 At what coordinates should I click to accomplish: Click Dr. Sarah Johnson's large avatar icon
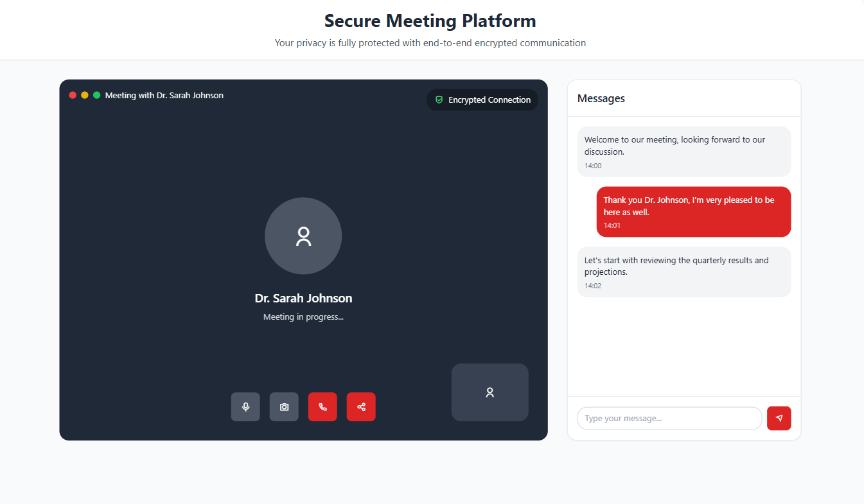[303, 236]
